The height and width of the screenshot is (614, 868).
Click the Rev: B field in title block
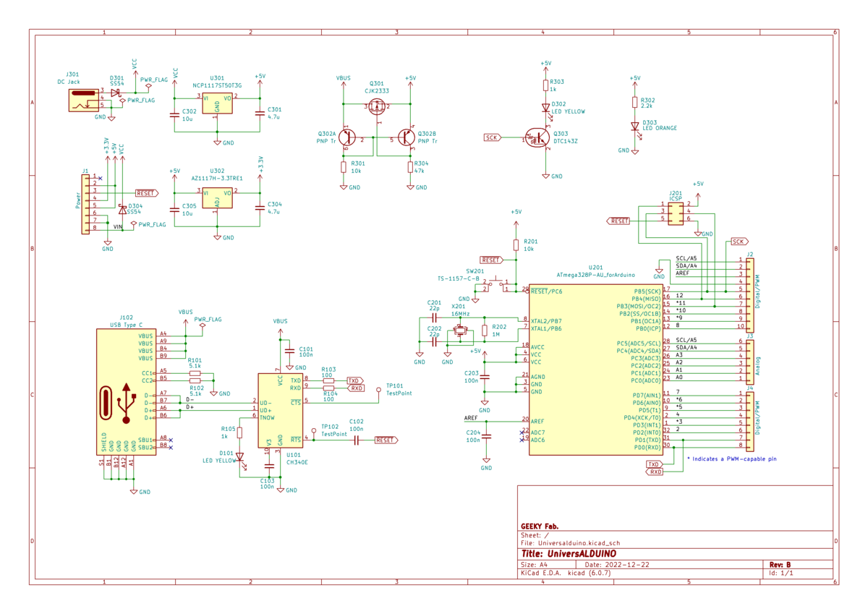780,565
